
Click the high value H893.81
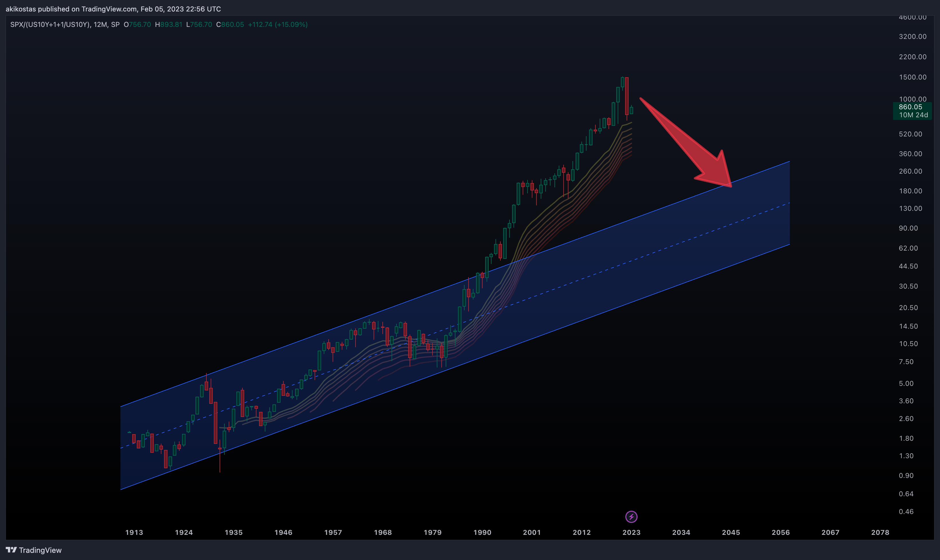click(x=168, y=25)
